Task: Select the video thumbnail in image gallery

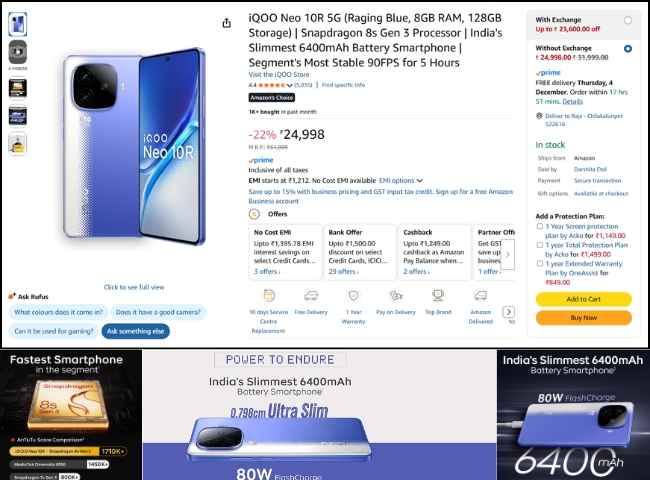Action: coord(18,52)
